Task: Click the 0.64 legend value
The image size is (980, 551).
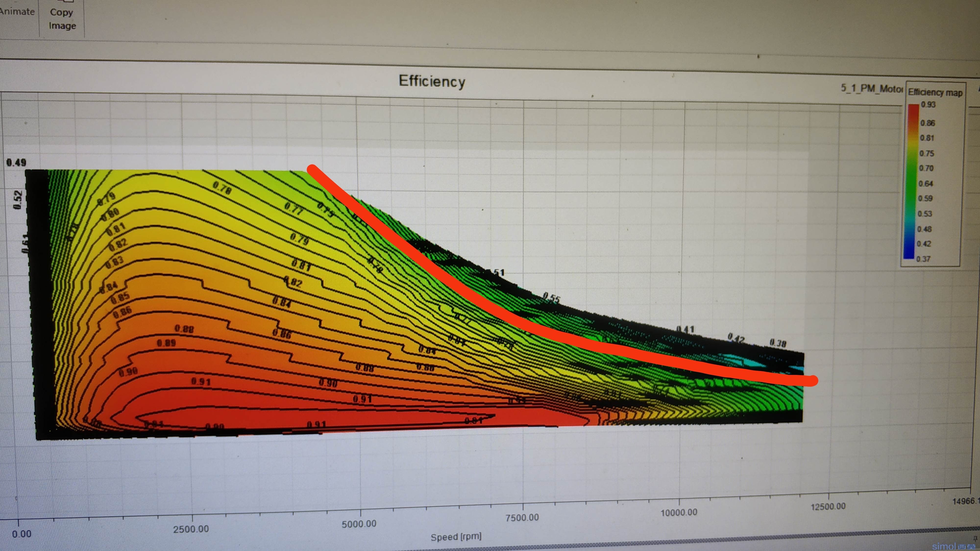Action: pos(926,184)
